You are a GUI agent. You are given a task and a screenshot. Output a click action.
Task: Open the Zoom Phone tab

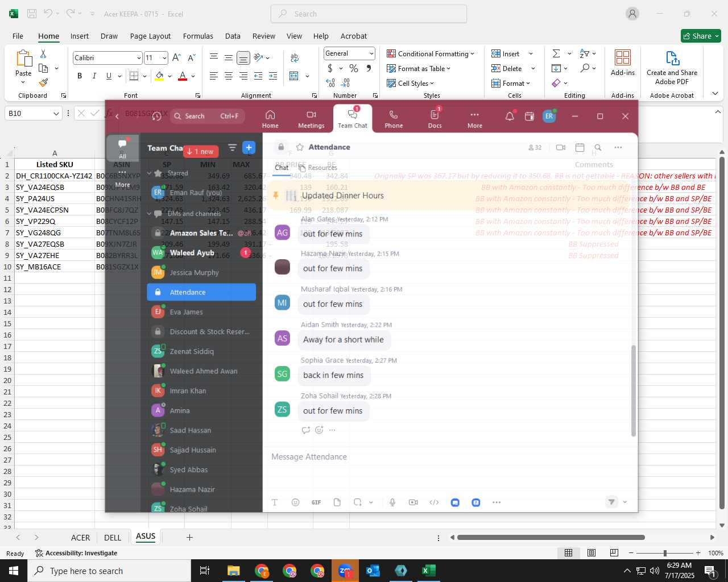(x=394, y=119)
